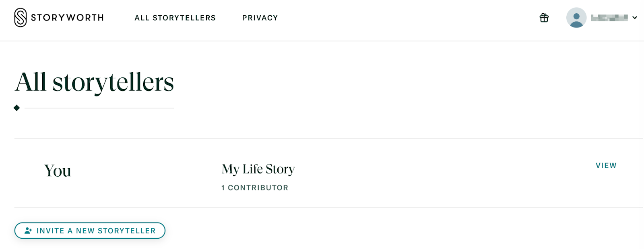Open the My Life Story title
The image size is (644, 250).
[x=258, y=169]
